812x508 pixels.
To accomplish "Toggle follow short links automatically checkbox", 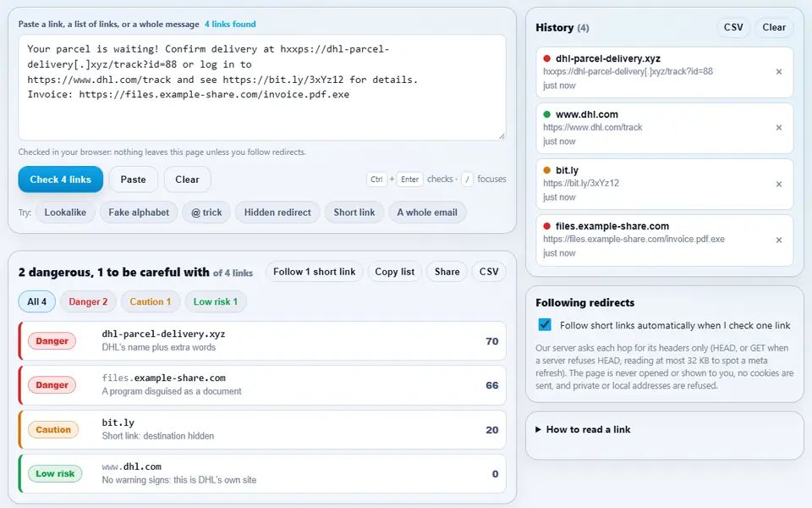I will 545,324.
